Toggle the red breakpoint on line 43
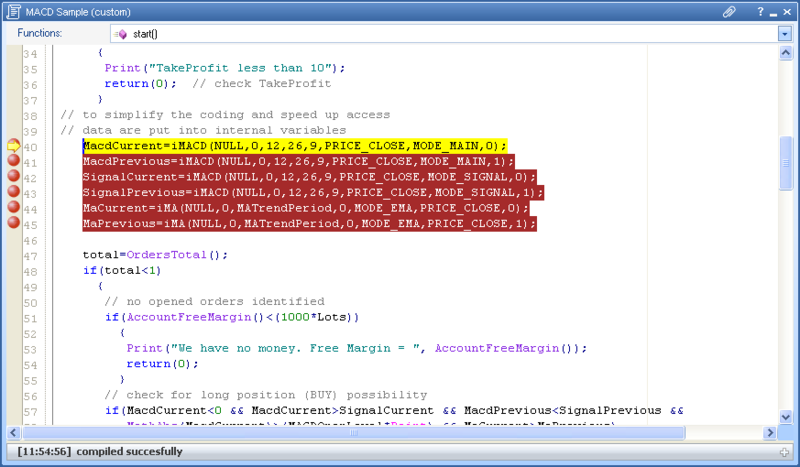This screenshot has height=467, width=800. [x=14, y=191]
